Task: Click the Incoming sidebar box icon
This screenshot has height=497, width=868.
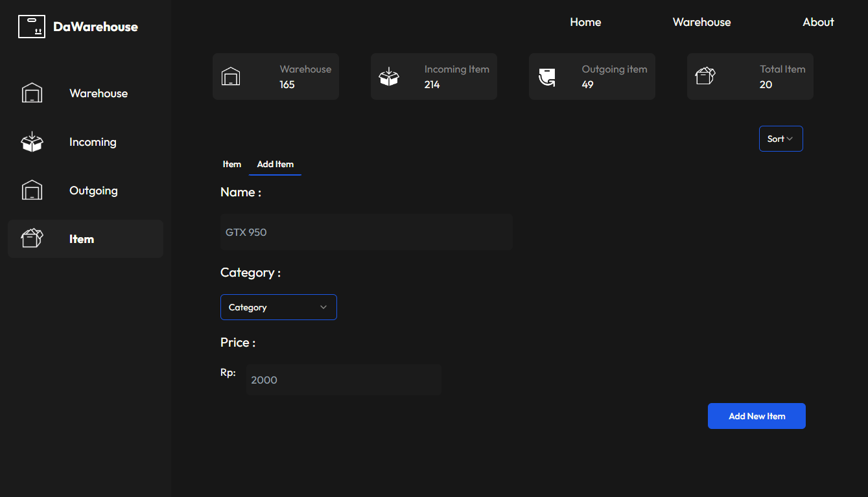Action: (32, 142)
